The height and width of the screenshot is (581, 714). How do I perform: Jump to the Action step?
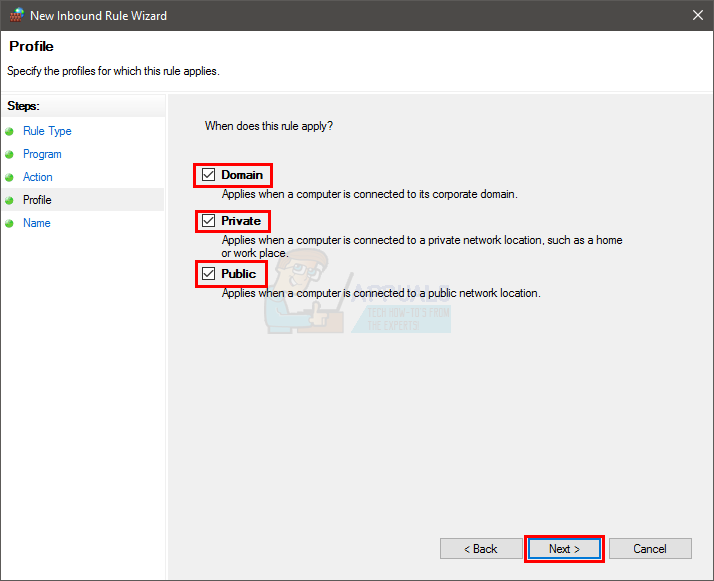[38, 177]
